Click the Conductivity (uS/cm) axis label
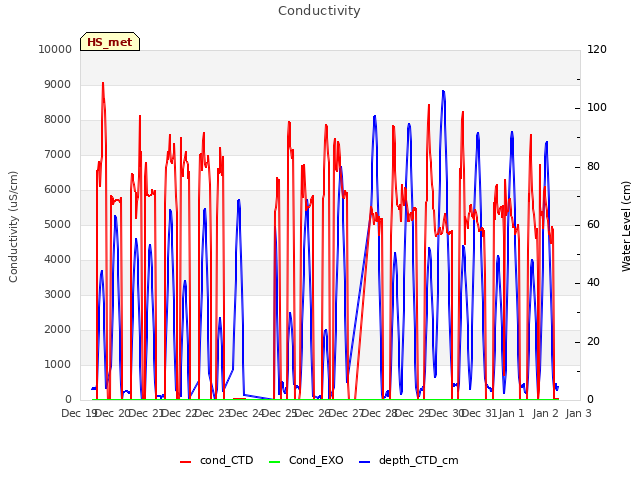This screenshot has height=480, width=640. tap(13, 227)
